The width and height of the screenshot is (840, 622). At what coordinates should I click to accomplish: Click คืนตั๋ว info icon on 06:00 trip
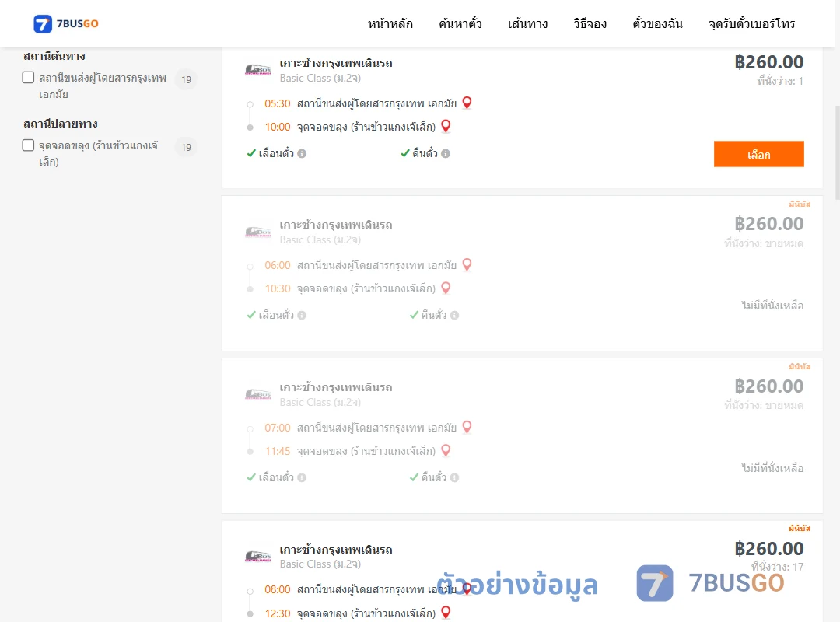click(x=455, y=316)
